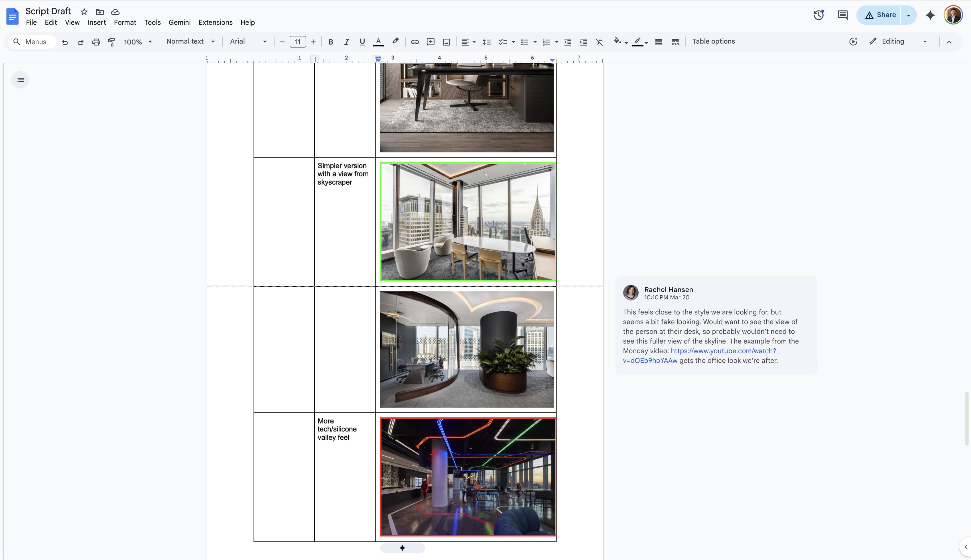The height and width of the screenshot is (560, 971).
Task: Click the neon-lit tech office image
Action: point(468,477)
